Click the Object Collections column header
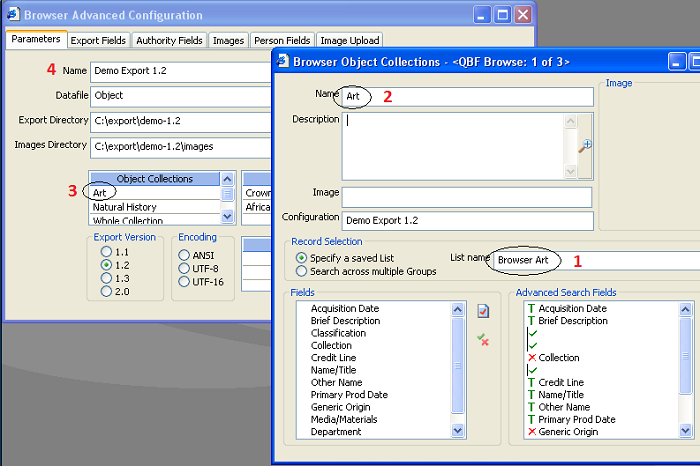 (x=155, y=179)
